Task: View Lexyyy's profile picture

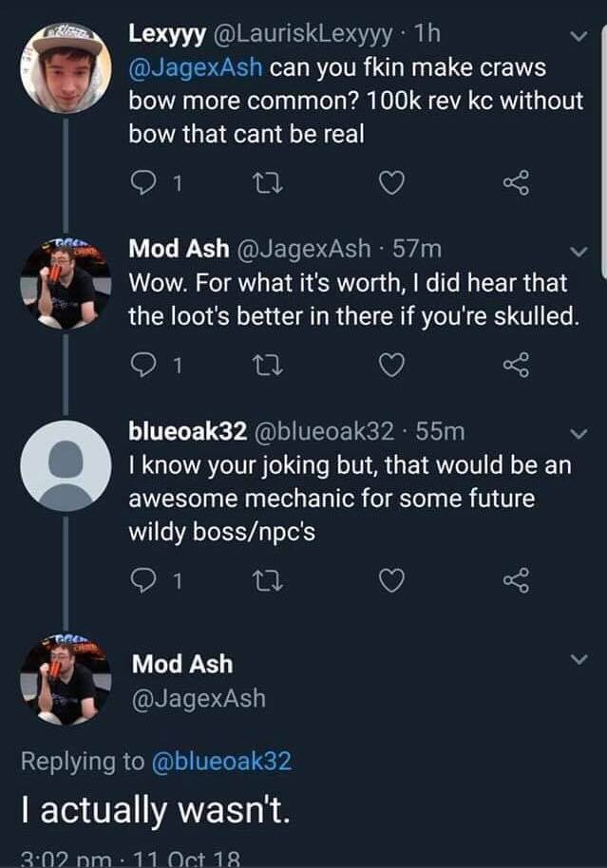Action: 66,68
